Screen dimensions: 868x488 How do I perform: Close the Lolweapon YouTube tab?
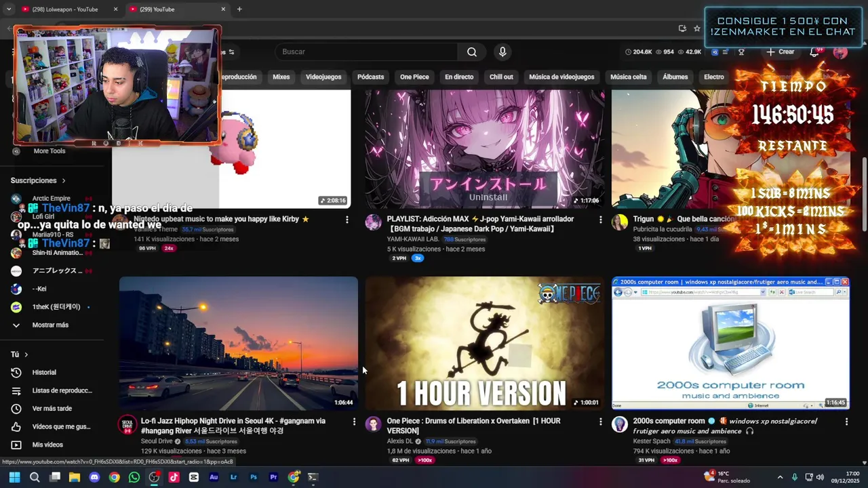115,9
